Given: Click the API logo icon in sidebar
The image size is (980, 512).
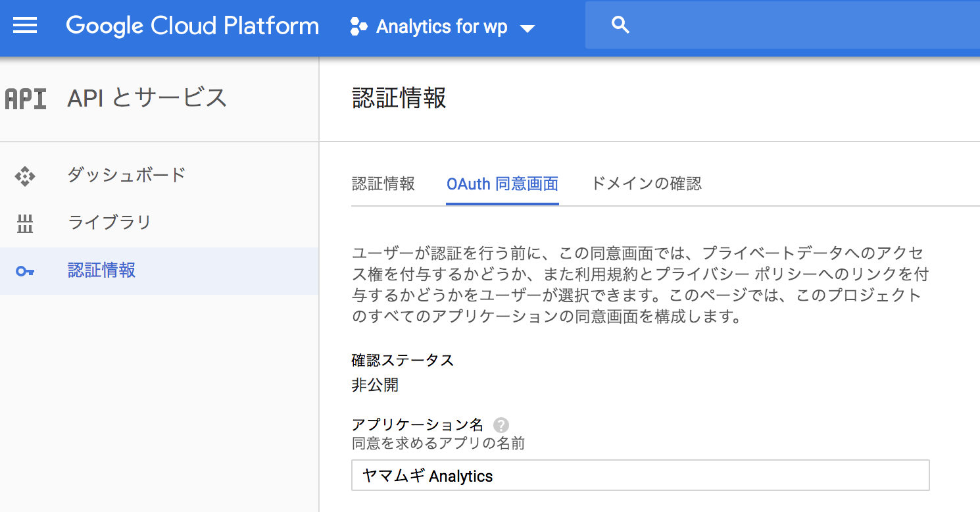Looking at the screenshot, I should (x=26, y=99).
